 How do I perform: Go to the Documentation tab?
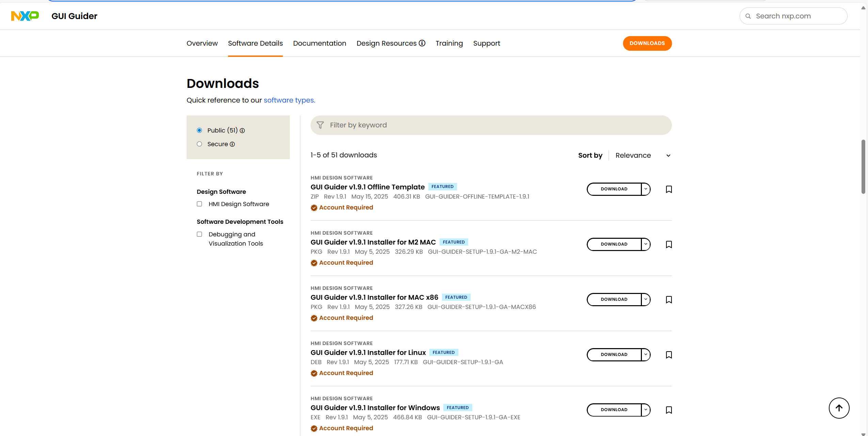[x=319, y=43]
